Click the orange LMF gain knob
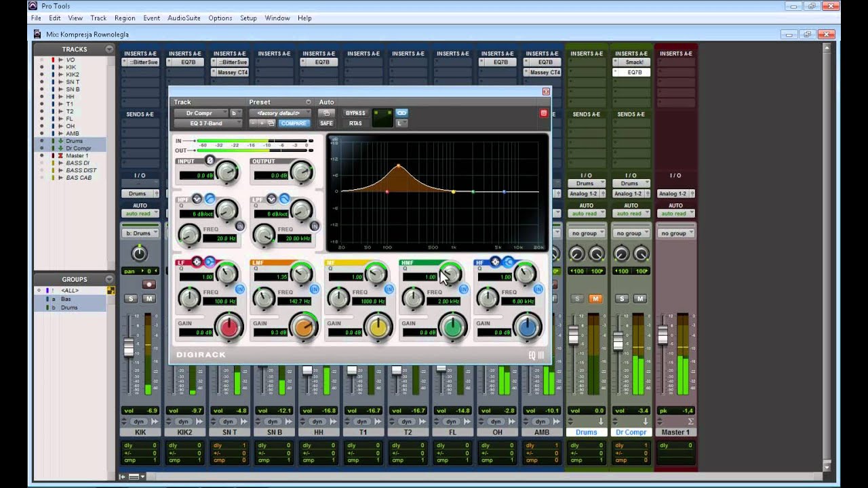The width and height of the screenshot is (868, 488). click(304, 327)
